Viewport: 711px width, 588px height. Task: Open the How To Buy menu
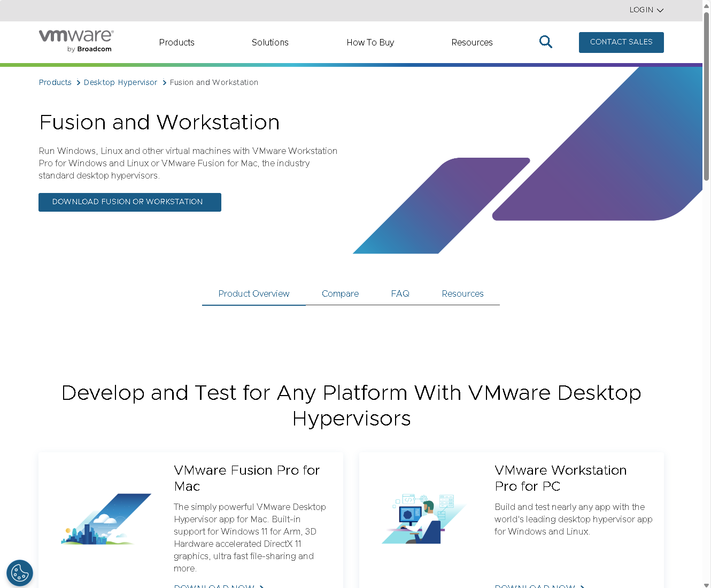pyautogui.click(x=370, y=42)
